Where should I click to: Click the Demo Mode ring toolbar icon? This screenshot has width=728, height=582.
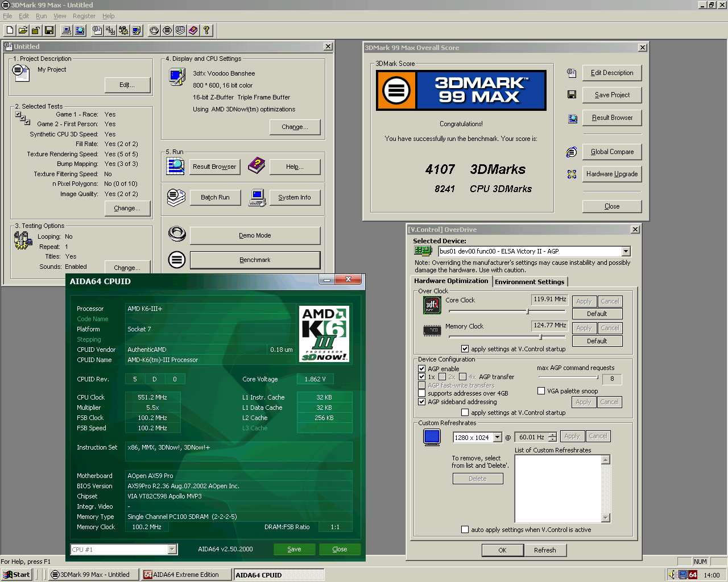(x=154, y=30)
